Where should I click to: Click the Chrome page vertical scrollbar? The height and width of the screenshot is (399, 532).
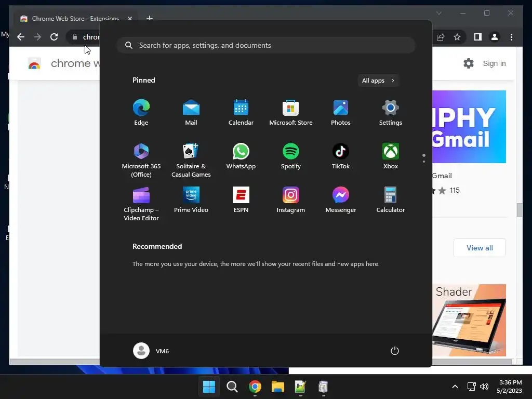(520, 210)
